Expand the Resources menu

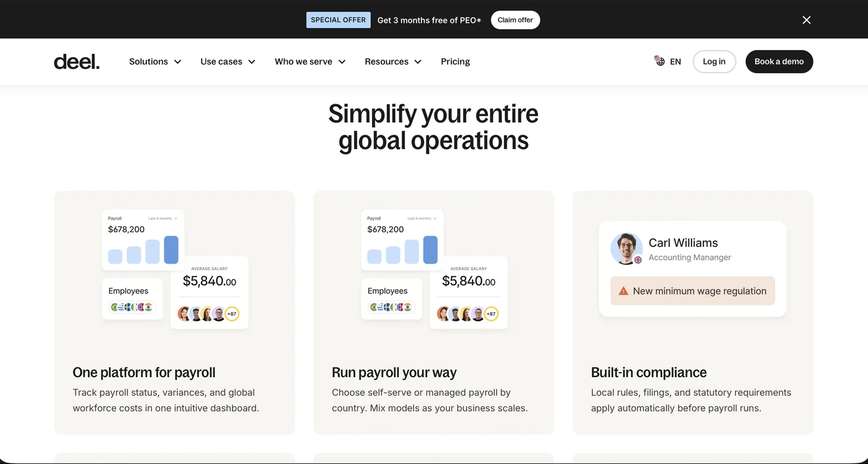click(393, 61)
